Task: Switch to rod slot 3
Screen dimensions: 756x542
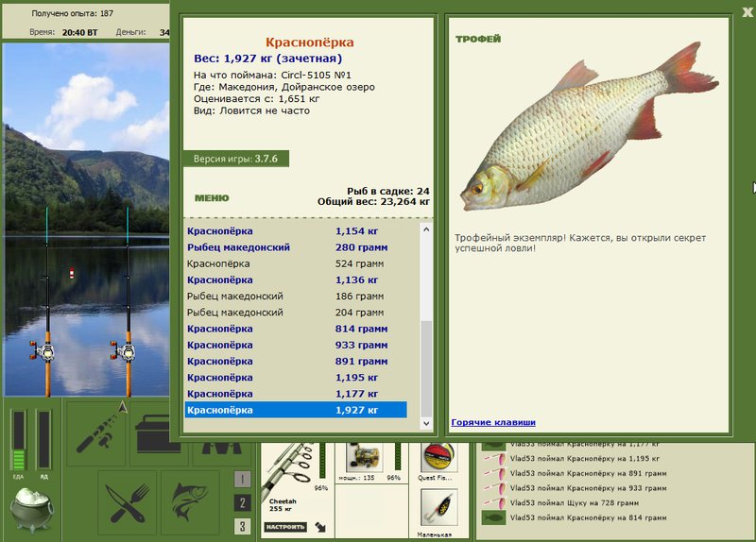Action: [242, 526]
